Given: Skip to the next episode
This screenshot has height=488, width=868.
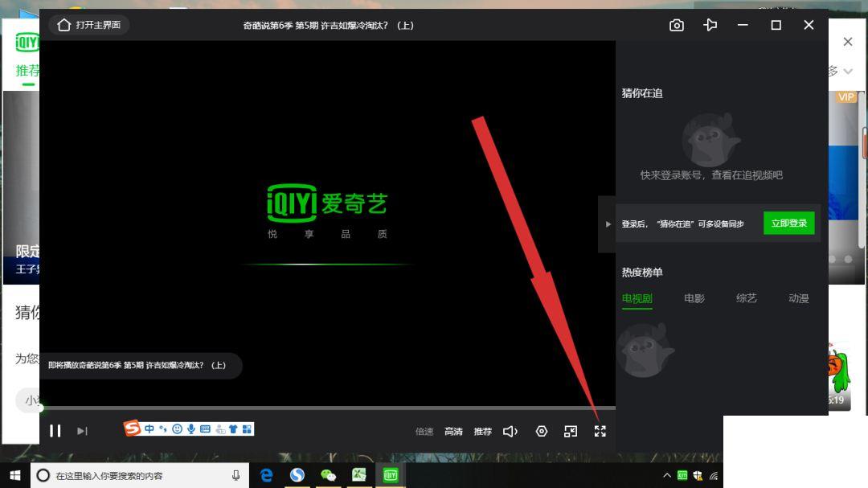Looking at the screenshot, I should (x=82, y=431).
